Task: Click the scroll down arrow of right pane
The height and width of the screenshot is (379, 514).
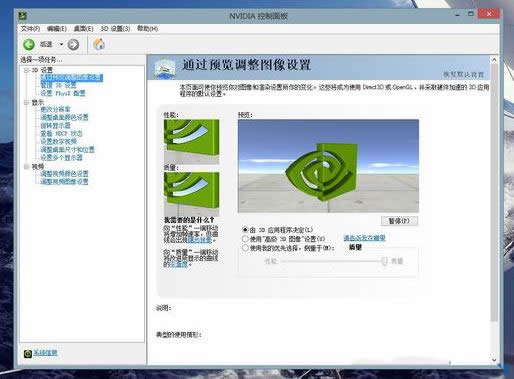Action: click(x=494, y=360)
